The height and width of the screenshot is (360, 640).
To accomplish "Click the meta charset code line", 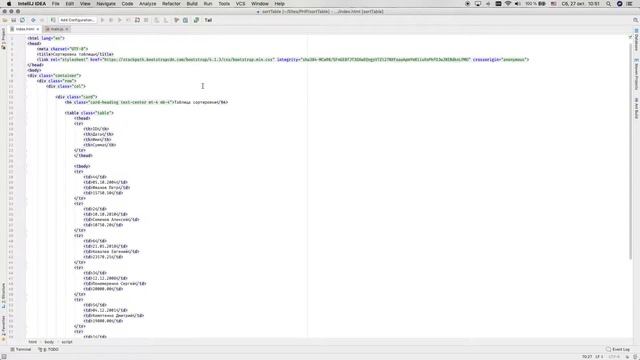I will [x=62, y=49].
